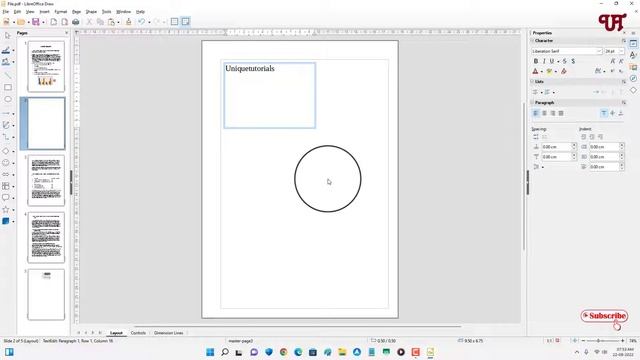Open the Undo history dropdown arrow

tap(149, 22)
